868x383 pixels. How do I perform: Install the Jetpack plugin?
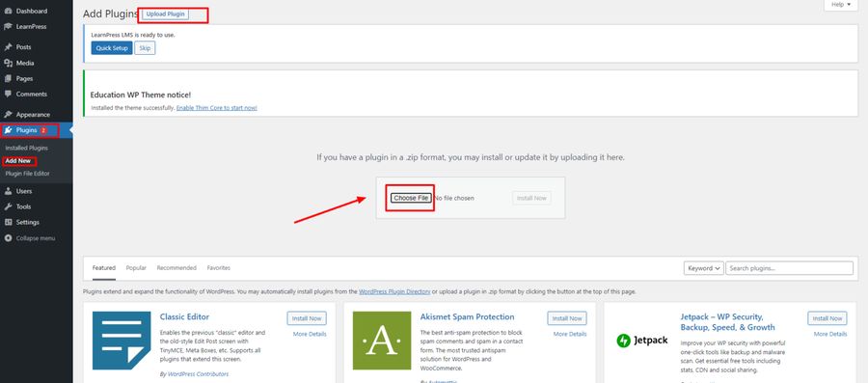(827, 318)
